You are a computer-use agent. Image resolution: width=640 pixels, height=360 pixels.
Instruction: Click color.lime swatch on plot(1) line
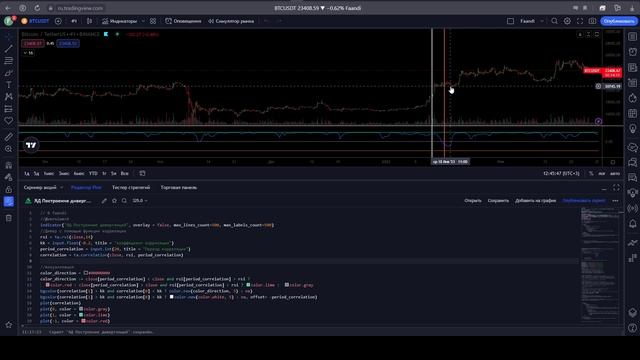pos(81,315)
